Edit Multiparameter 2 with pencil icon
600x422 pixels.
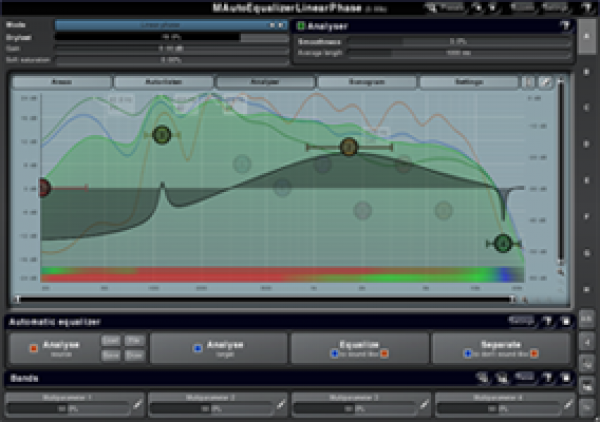281,404
